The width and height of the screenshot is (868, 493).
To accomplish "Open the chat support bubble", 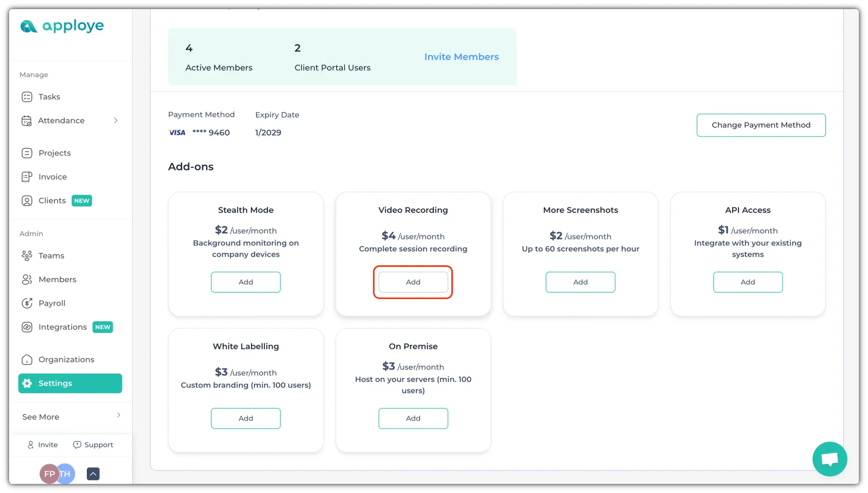I will point(829,459).
